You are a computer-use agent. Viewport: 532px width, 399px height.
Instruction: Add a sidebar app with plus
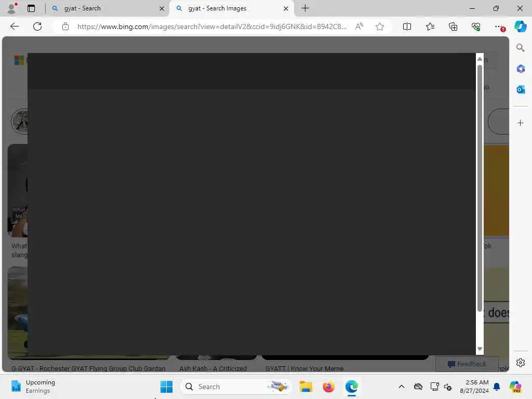[x=521, y=123]
